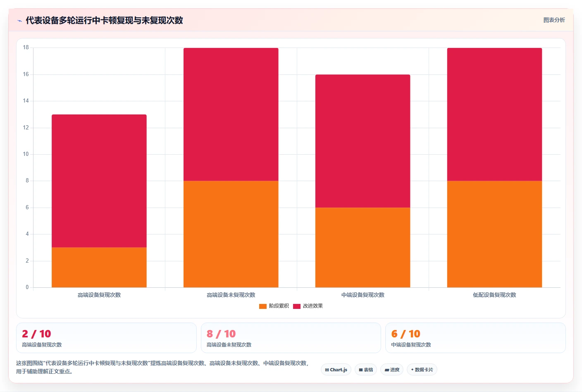This screenshot has height=392, width=582.
Task: Click the y-axis value 10
Action: click(x=26, y=154)
